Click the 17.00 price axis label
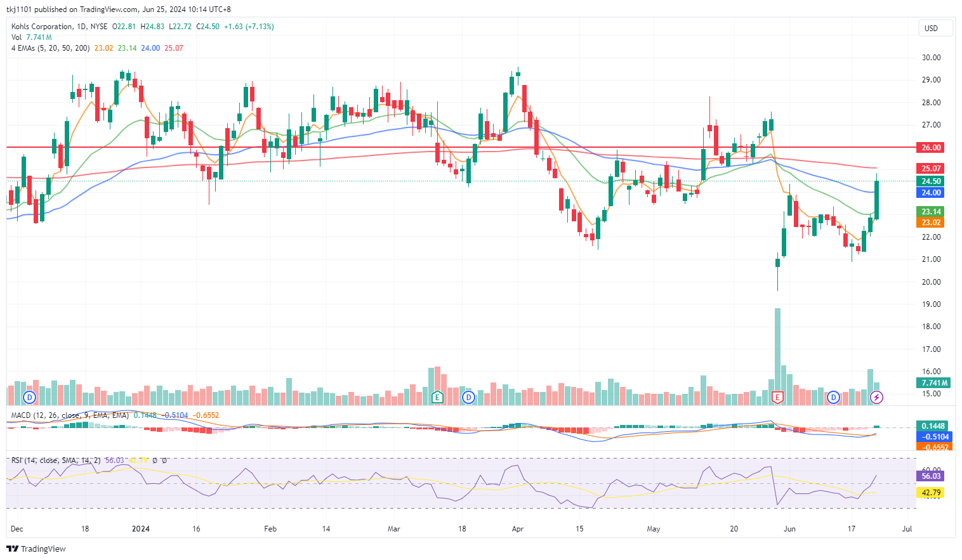This screenshot has width=962, height=560. 931,349
